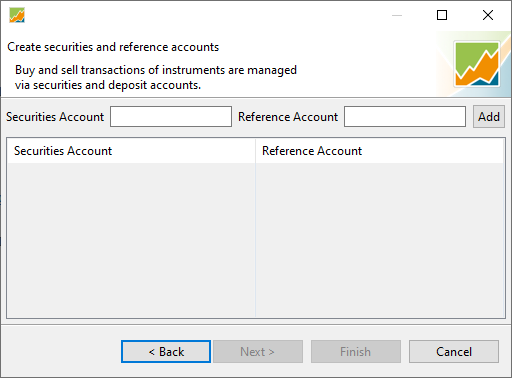The image size is (512, 378).
Task: Focus the Reference Account text field
Action: coord(405,117)
